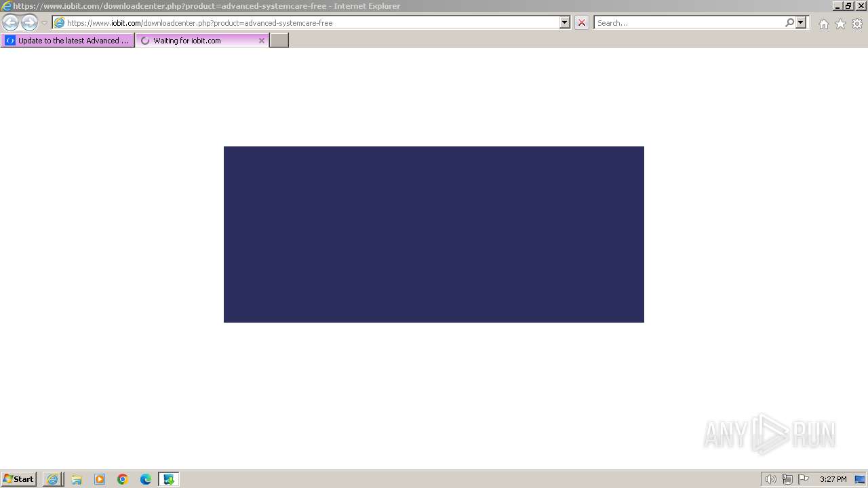Click the iobit.com URL address field
Screen dimensions: 868x488
point(312,23)
